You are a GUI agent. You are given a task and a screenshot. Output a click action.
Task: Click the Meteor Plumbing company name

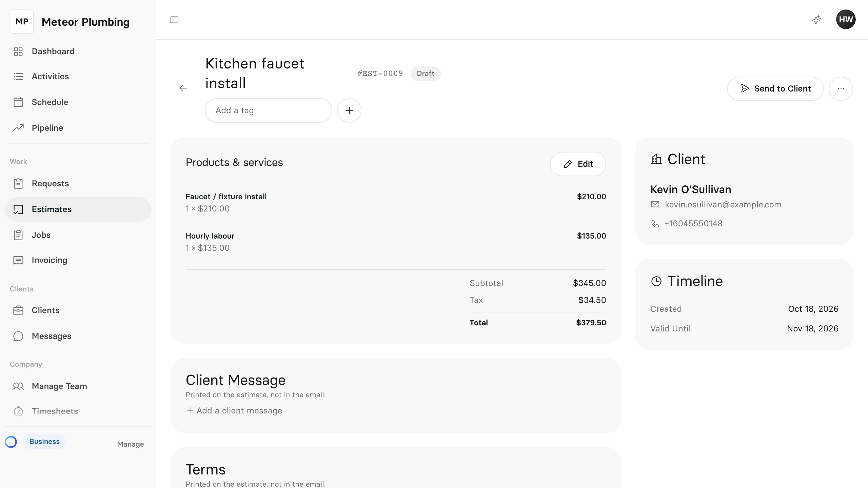click(x=85, y=22)
